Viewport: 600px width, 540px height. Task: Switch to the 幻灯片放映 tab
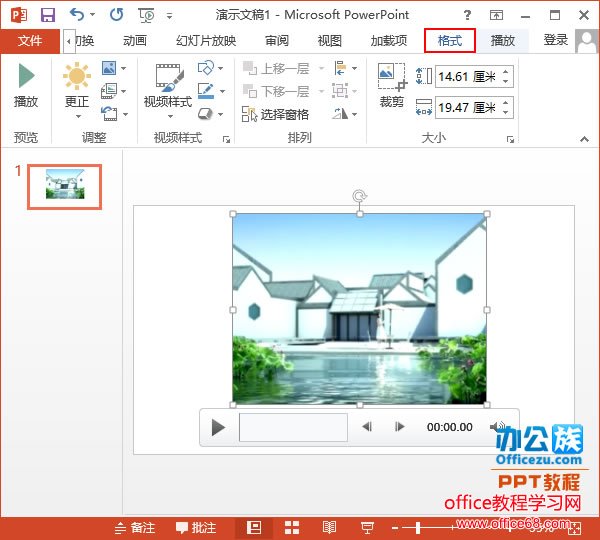click(206, 41)
